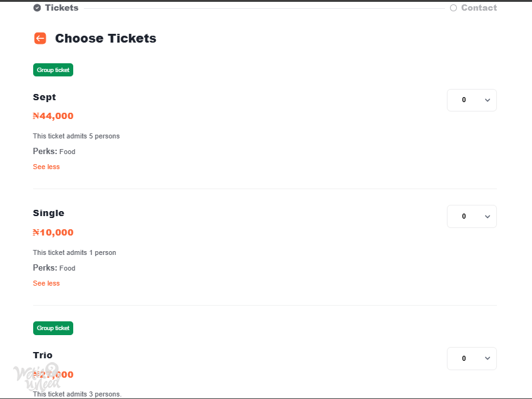
Task: Open the Single ticket quantity dropdown
Action: point(472,216)
